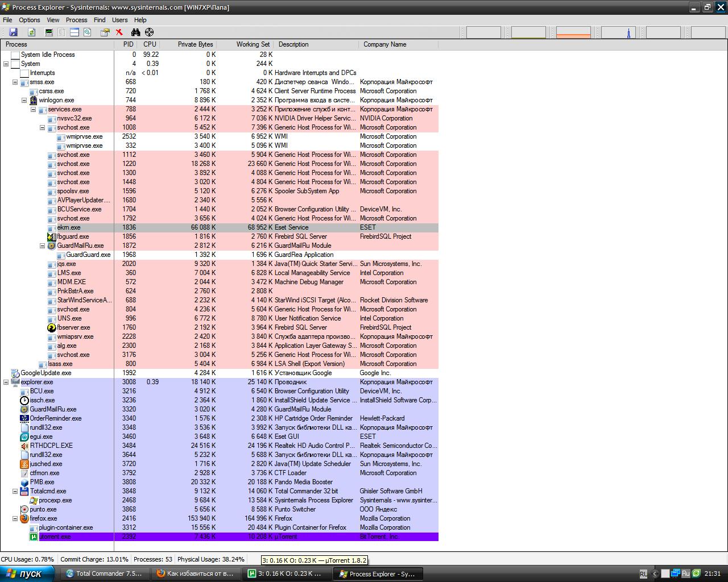Click the Properties toolbar icon
Screen dimensions: 728x582
click(x=105, y=32)
